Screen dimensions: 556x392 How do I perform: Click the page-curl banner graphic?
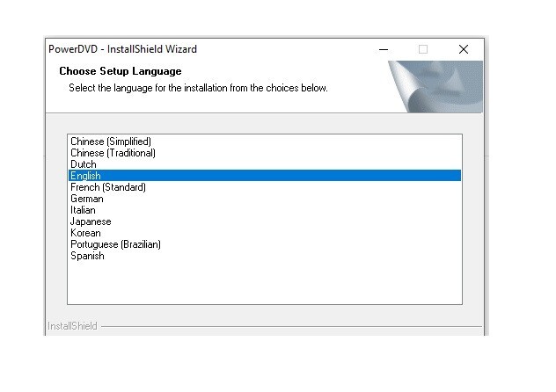435,87
